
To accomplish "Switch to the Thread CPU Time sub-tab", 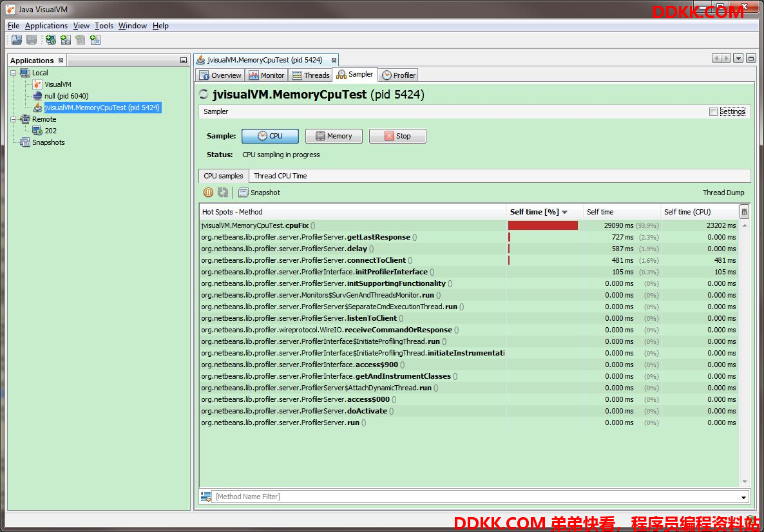I will [280, 176].
